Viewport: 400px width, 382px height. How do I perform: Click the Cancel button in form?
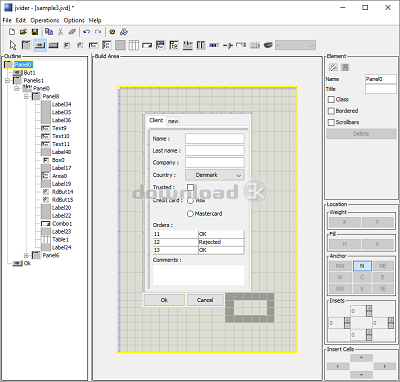pos(205,300)
